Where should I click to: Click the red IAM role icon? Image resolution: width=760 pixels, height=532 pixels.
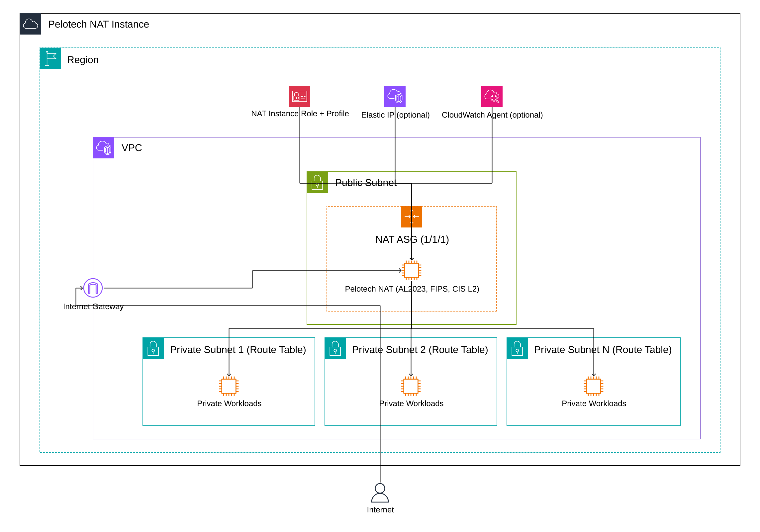click(300, 96)
